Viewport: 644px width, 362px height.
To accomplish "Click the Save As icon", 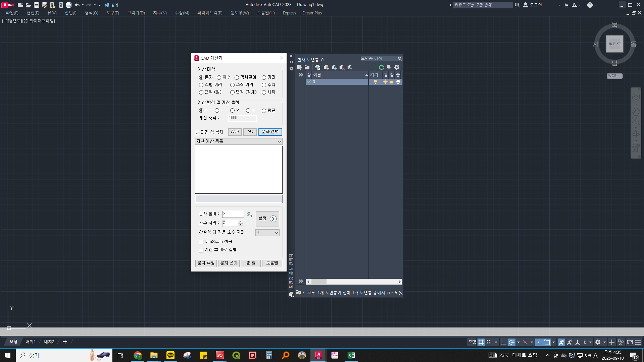I will [x=45, y=5].
